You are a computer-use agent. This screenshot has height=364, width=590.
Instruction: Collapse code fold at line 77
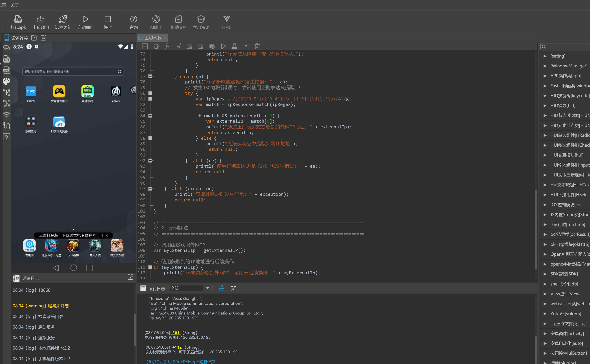(x=150, y=76)
